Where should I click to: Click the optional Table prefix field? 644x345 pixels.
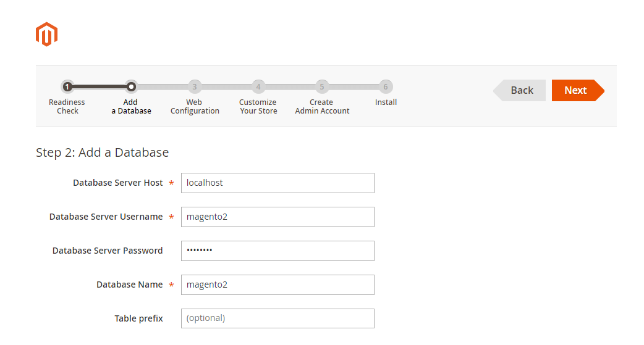click(278, 318)
